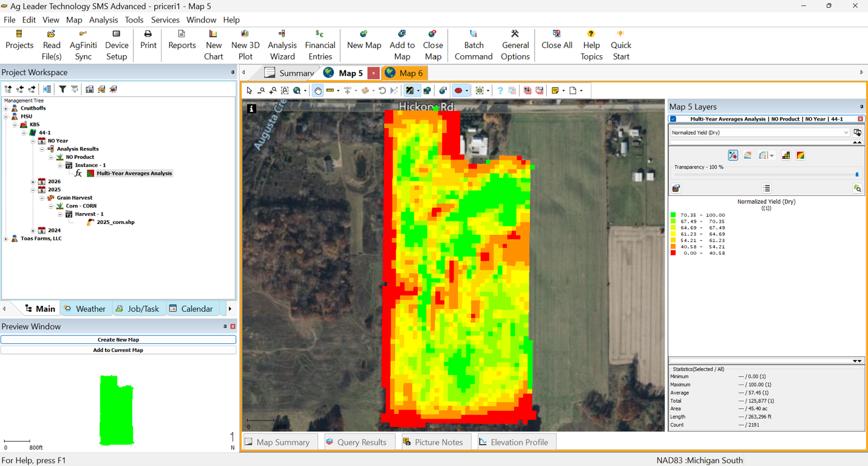Open Help Topics
Image resolution: width=868 pixels, height=466 pixels.
tap(591, 45)
